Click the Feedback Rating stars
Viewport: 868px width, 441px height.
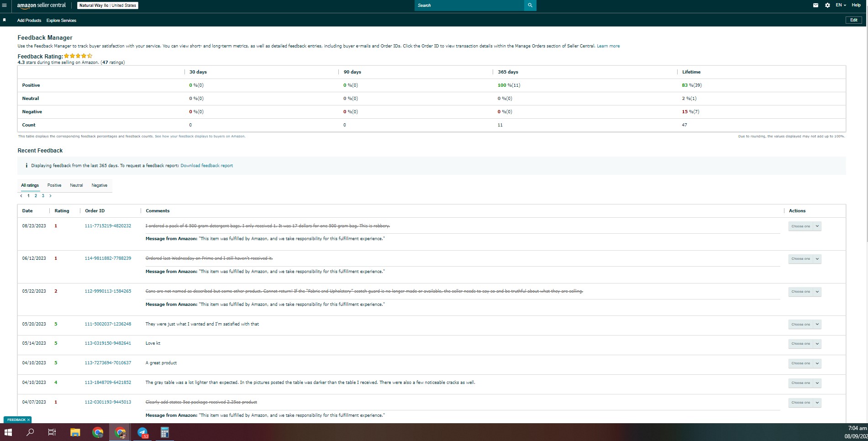(78, 56)
